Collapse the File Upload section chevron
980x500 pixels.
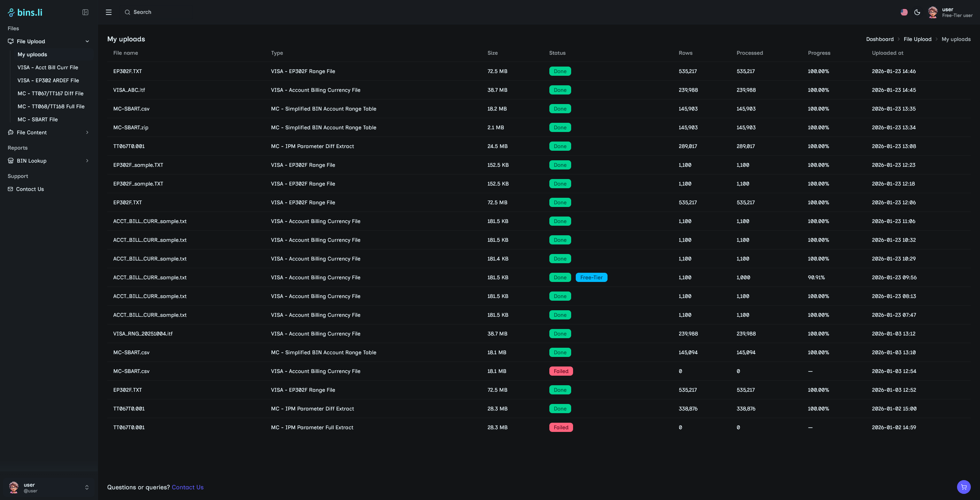tap(87, 41)
